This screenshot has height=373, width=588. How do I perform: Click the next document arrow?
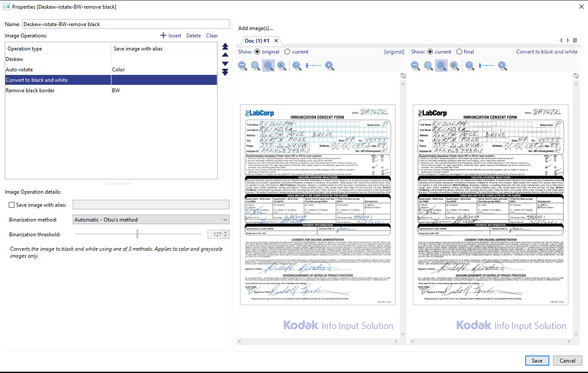tap(567, 40)
